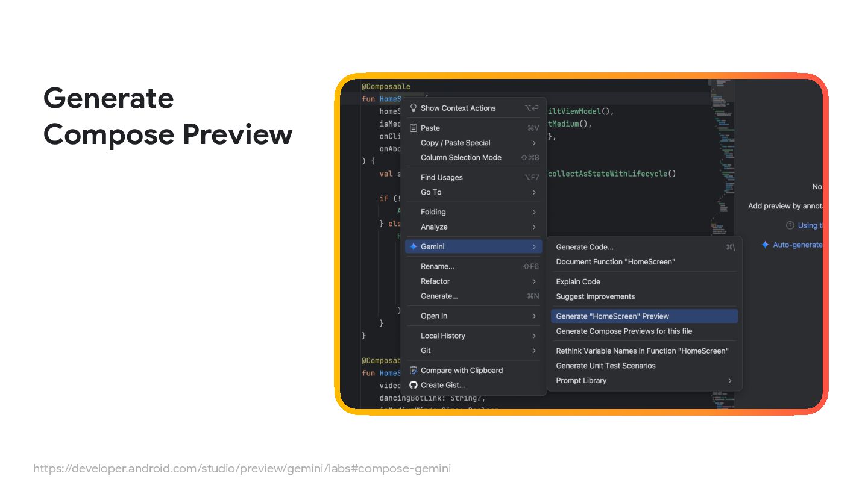Expand the Prompt Library chevron arrow
Screen dimensions: 868x488
[x=729, y=380]
